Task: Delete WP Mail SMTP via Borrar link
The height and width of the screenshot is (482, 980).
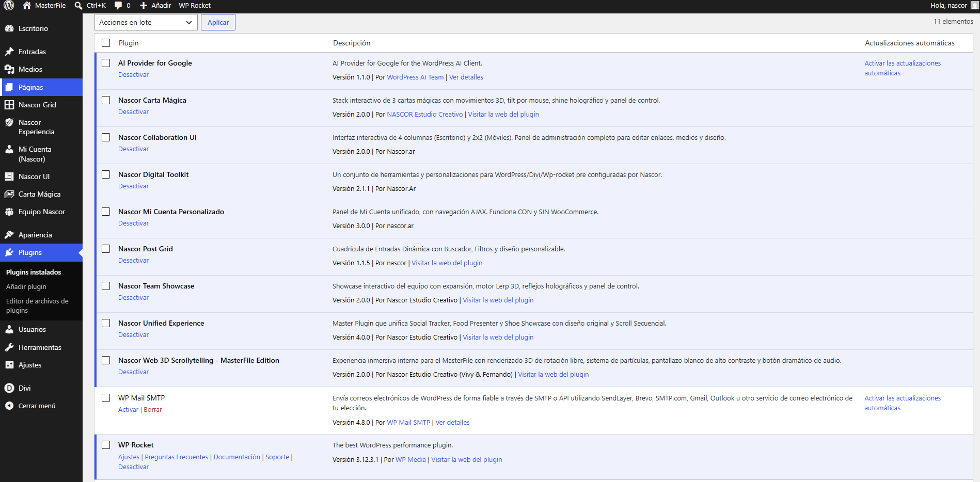Action: (153, 410)
